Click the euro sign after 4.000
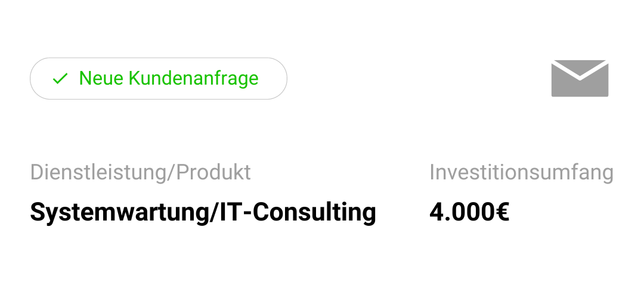Viewport: 644px width, 298px height. [x=501, y=212]
